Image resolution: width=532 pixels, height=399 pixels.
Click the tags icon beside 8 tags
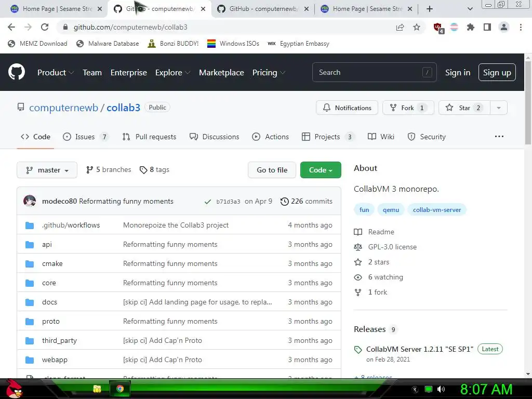(143, 170)
